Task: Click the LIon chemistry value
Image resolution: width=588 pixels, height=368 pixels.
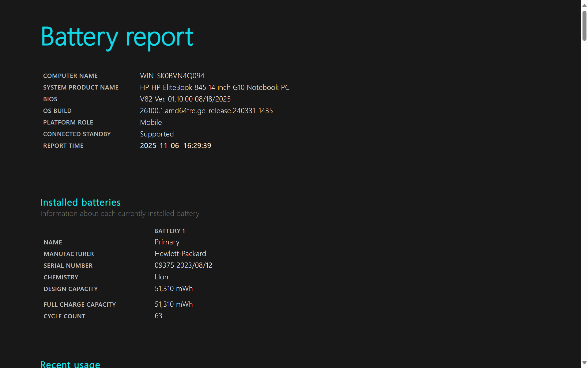Action: pos(161,277)
